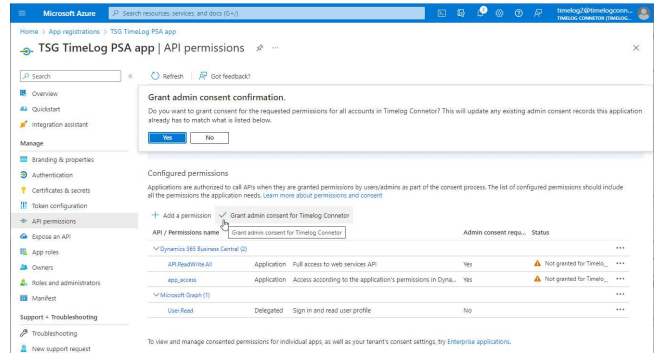659x361 pixels.
Task: Click Microsoft Azure logo text
Action: click(x=69, y=13)
